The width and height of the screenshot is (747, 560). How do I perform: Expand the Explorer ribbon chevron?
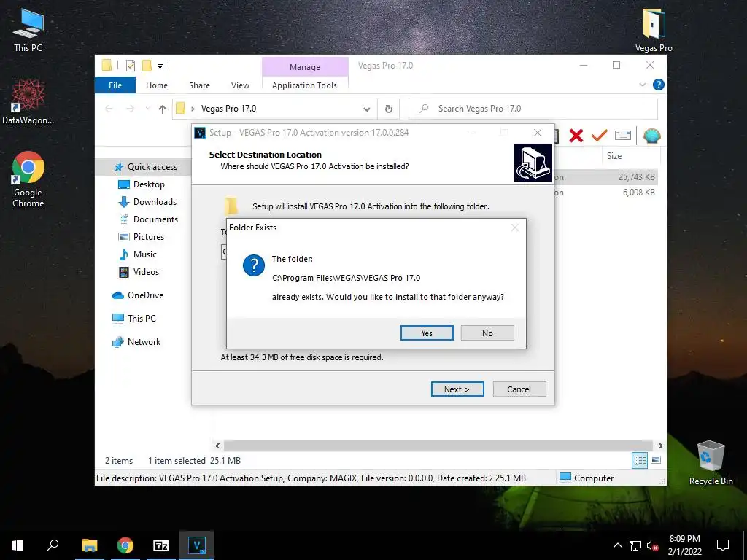tap(642, 85)
